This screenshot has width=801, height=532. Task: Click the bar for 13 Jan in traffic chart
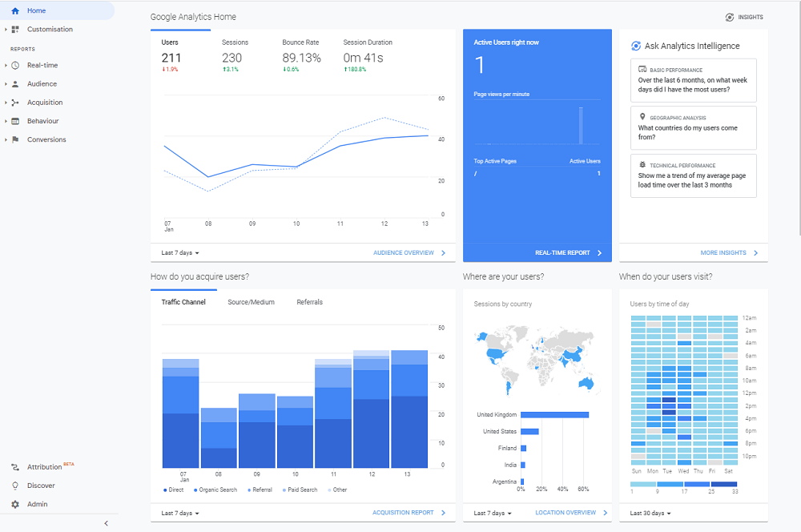[409, 409]
